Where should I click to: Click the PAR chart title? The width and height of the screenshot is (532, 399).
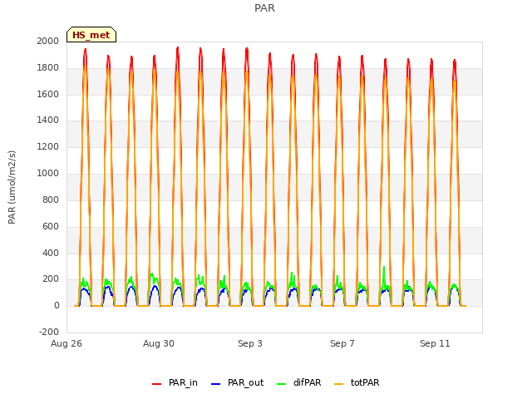pyautogui.click(x=264, y=7)
